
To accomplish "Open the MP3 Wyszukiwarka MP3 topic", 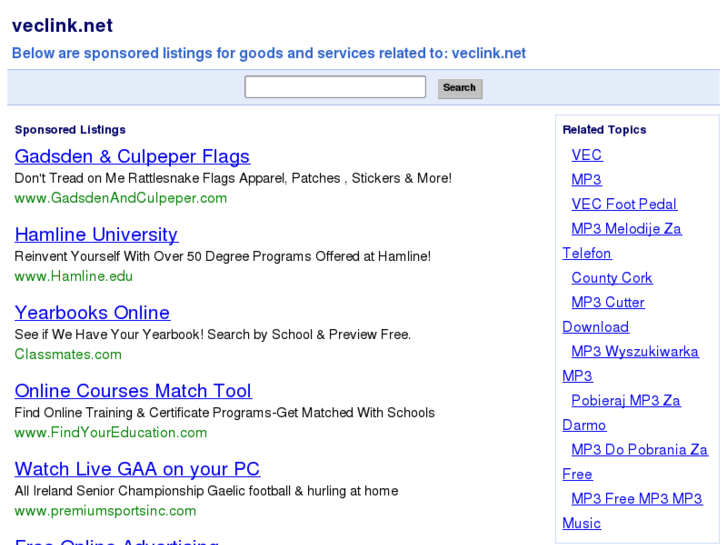I will point(635,351).
